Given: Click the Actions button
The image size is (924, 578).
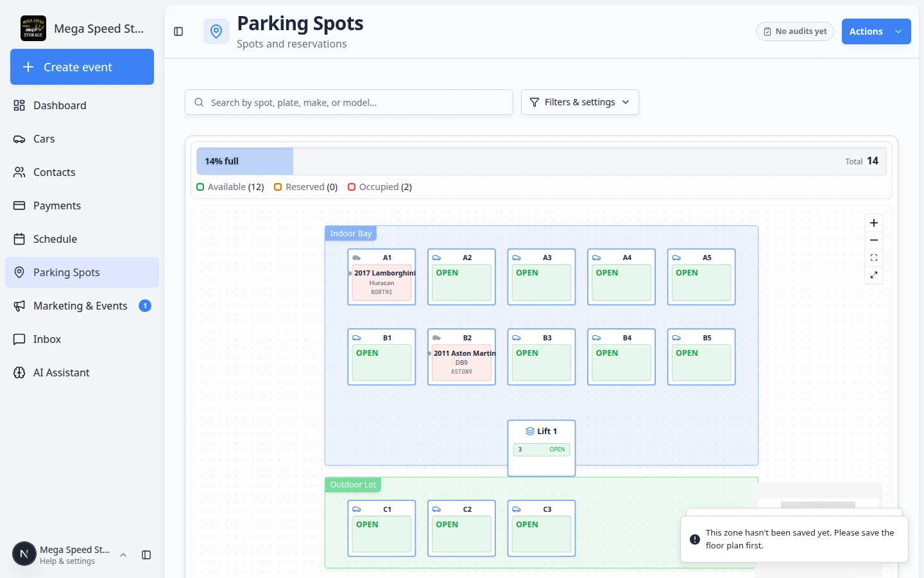Looking at the screenshot, I should [877, 31].
